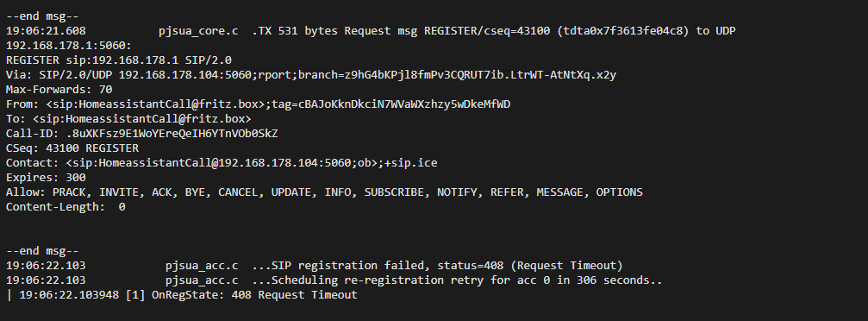
Task: Click the OnRegState: 408 Request Timeout line
Action: coord(182,295)
